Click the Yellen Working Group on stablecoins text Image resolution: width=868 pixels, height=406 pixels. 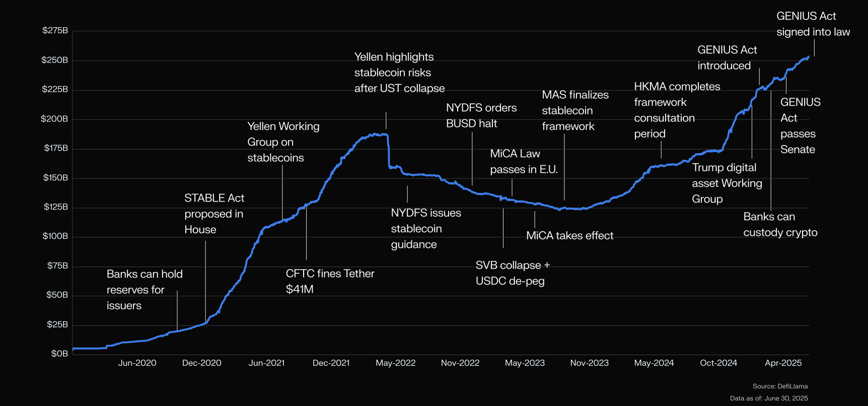click(283, 142)
